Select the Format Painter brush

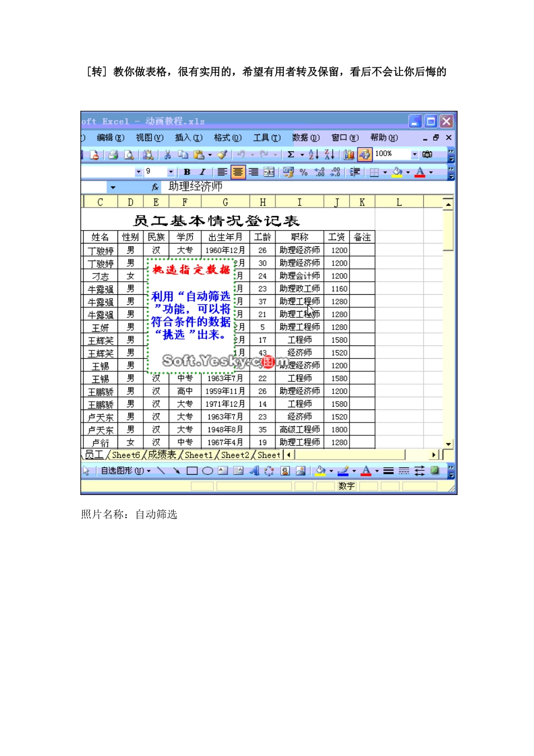223,155
